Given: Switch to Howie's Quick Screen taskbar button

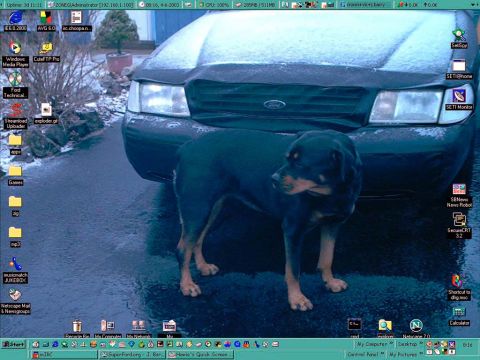Looking at the screenshot, I should pyautogui.click(x=200, y=355).
